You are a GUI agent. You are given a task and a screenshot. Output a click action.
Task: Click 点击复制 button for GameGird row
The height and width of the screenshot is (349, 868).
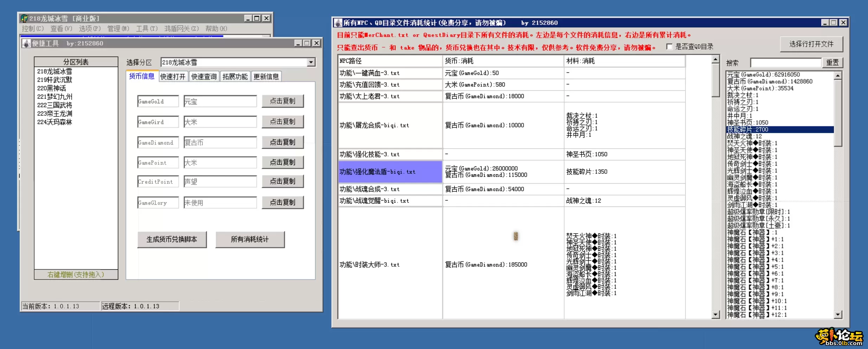283,122
